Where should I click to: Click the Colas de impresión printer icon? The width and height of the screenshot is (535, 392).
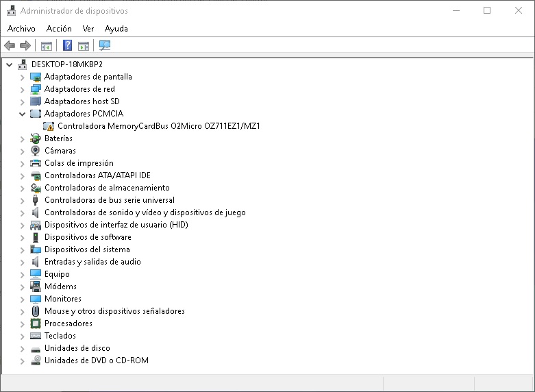36,163
